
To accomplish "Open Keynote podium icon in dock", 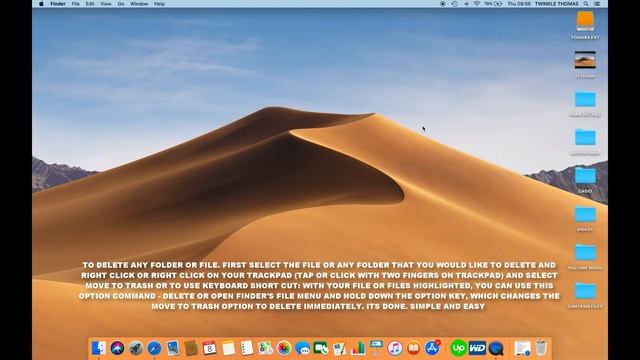I will click(376, 348).
